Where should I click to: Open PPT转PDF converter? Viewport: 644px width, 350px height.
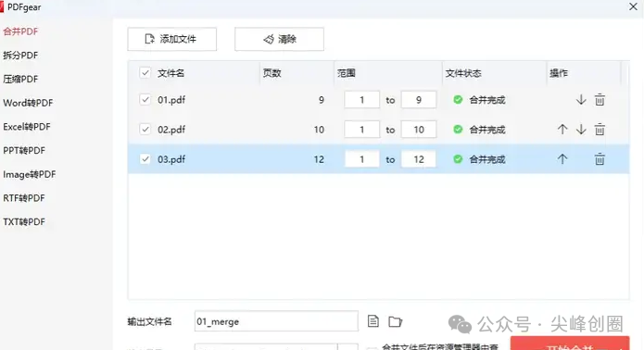pos(24,151)
